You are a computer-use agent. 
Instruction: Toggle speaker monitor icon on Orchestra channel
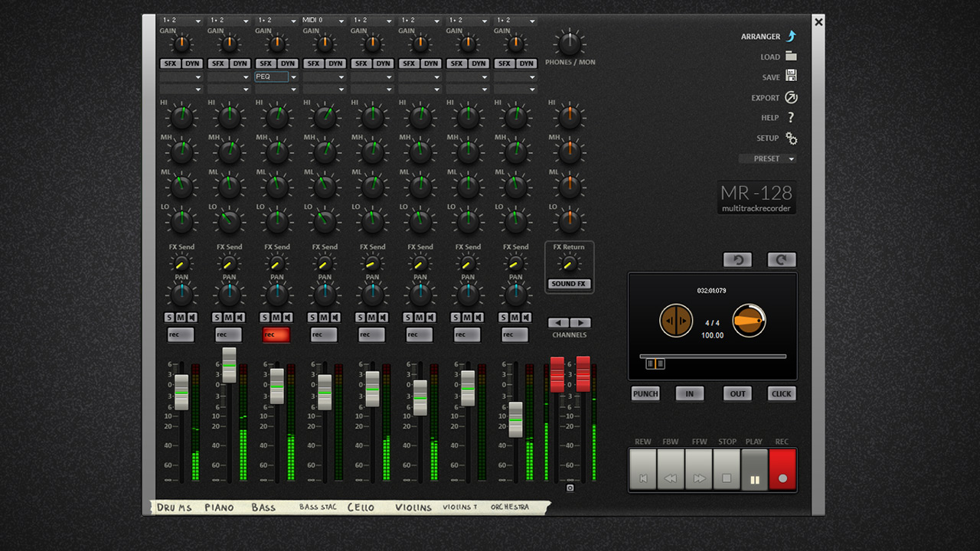[527, 318]
